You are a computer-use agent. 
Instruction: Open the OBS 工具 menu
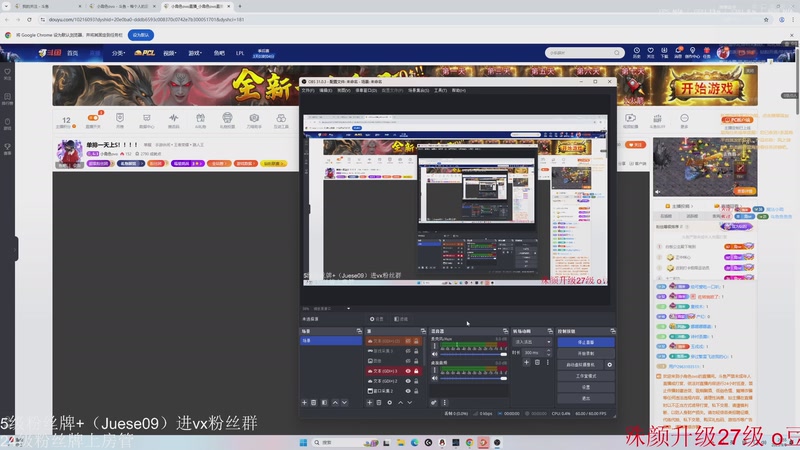click(440, 90)
